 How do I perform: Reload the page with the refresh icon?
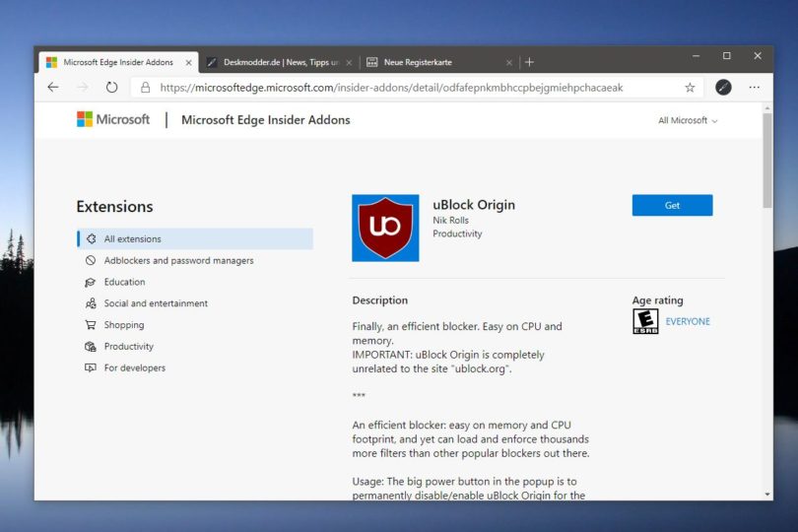click(111, 88)
